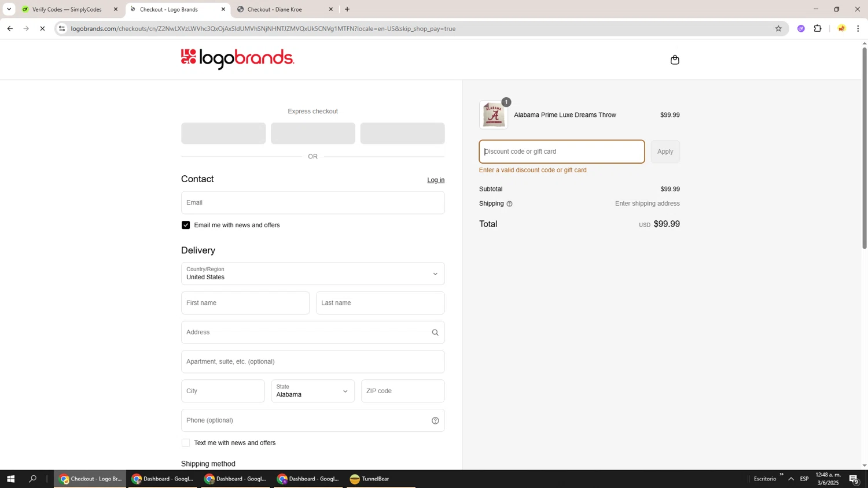Open the purple extension icon in toolbar

click(801, 28)
